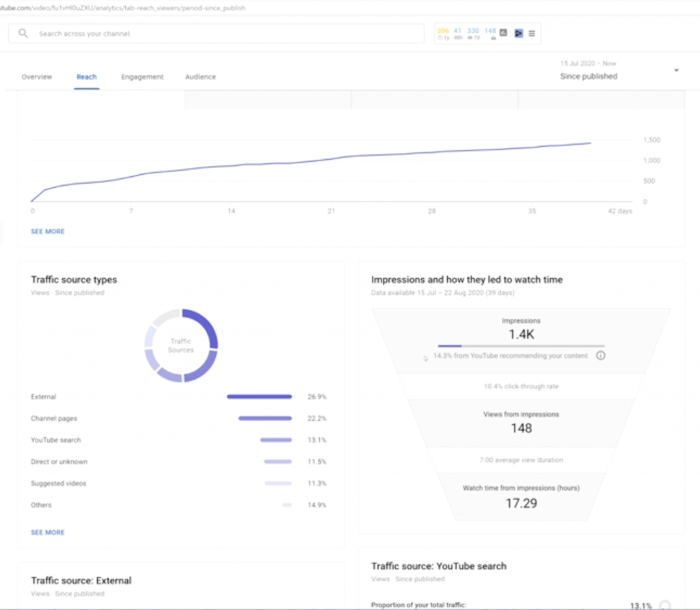Select the YouTube search traffic row
Viewport: 700px width, 610px height.
(x=178, y=439)
